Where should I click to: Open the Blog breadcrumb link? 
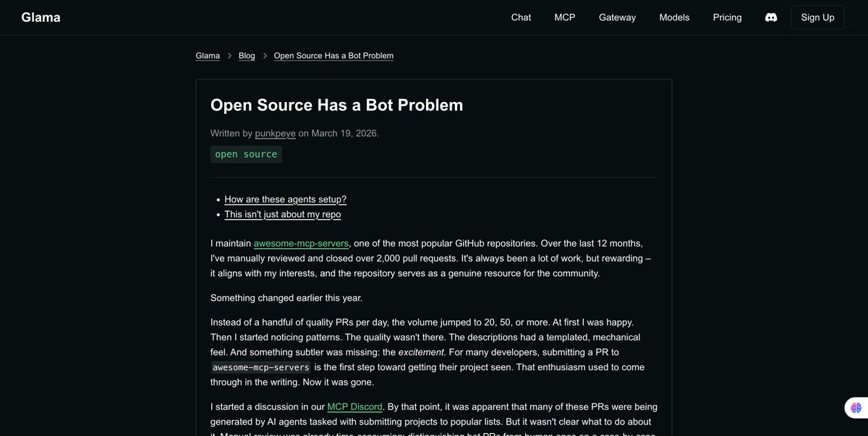[x=246, y=54]
